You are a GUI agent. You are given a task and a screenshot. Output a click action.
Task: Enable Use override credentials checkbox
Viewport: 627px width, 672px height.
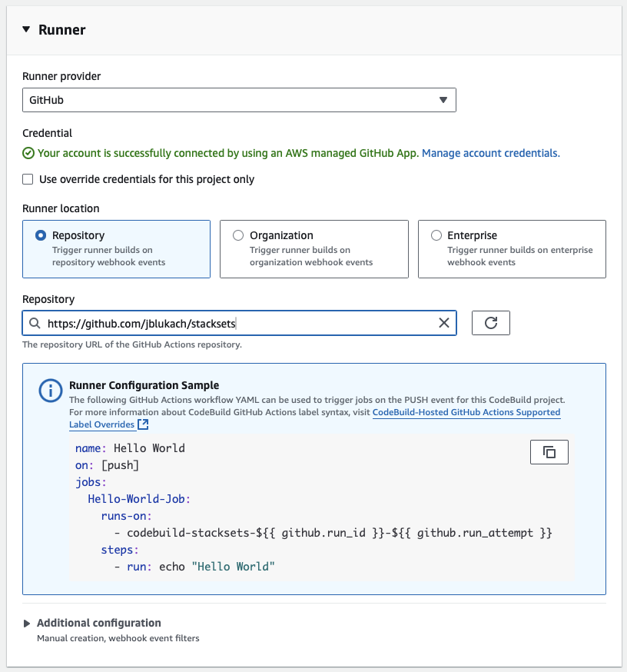click(28, 179)
